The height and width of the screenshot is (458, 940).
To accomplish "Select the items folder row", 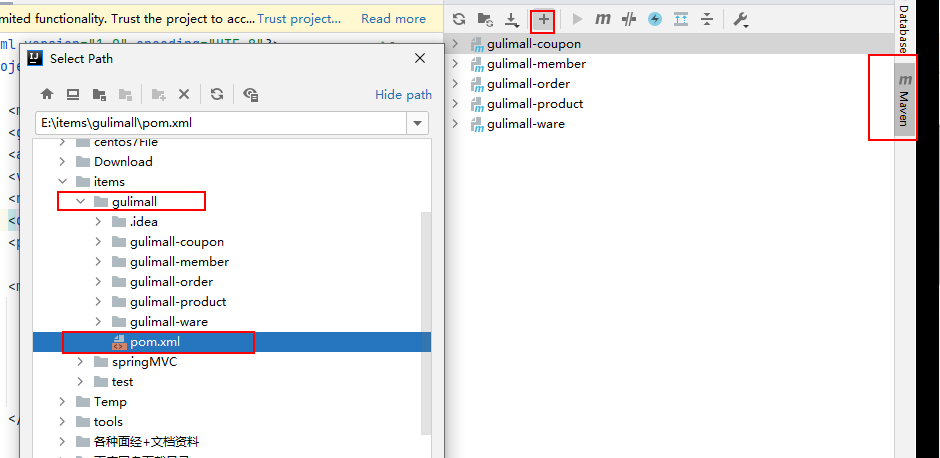I will click(232, 181).
